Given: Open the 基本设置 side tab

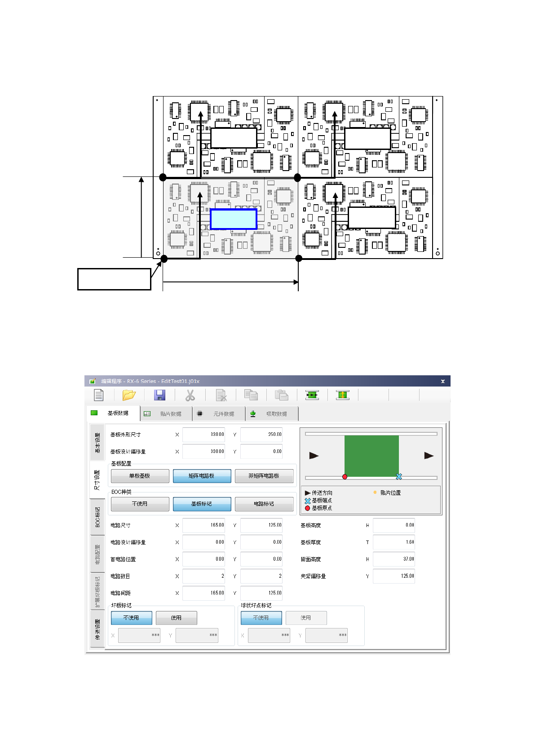Looking at the screenshot, I should (97, 443).
